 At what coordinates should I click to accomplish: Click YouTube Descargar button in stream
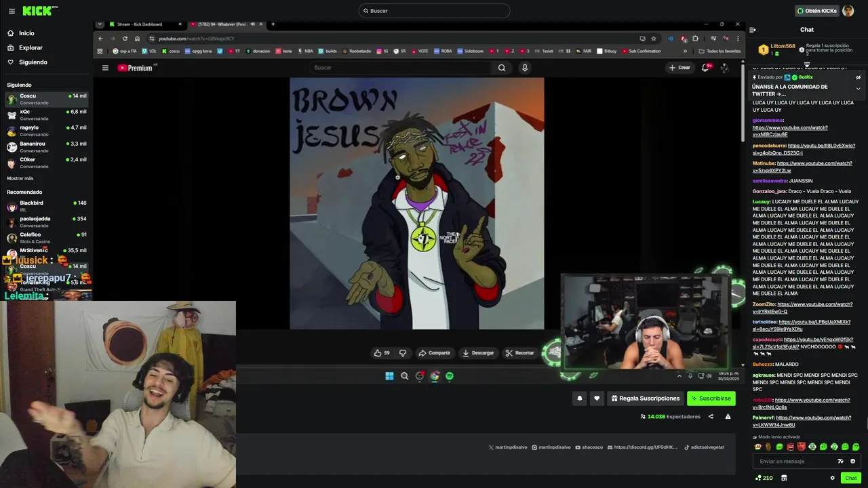click(x=478, y=353)
